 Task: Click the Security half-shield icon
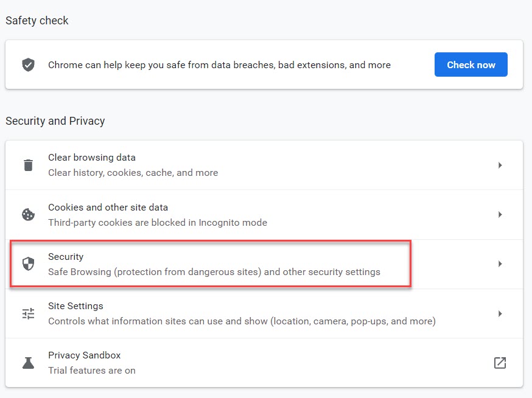(x=28, y=264)
